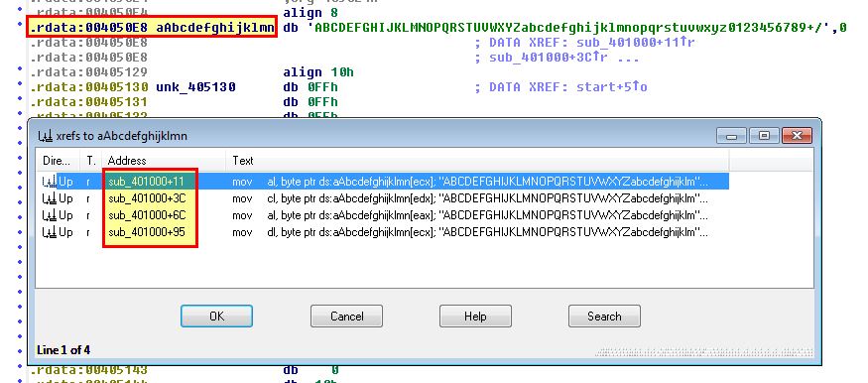The height and width of the screenshot is (383, 868).
Task: Click the xref icon in sub_401000+6C row
Action: pos(50,215)
